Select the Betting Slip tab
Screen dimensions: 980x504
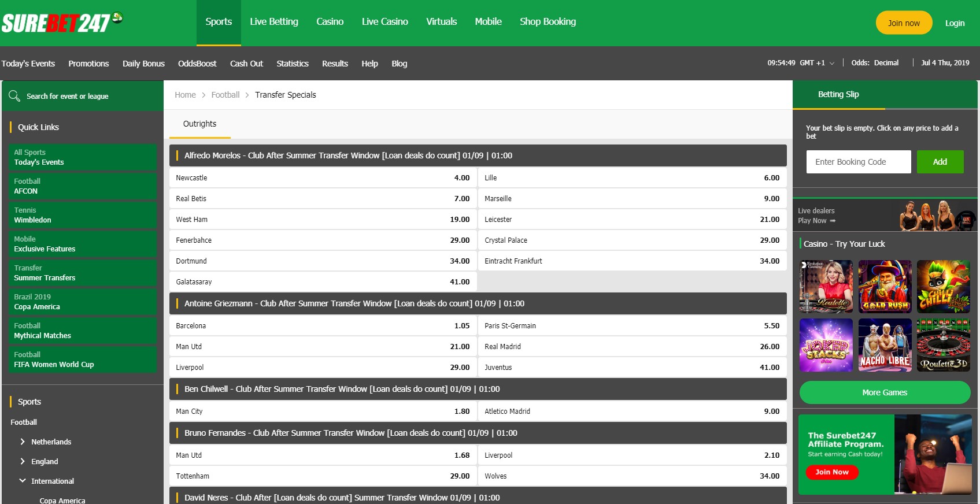838,94
